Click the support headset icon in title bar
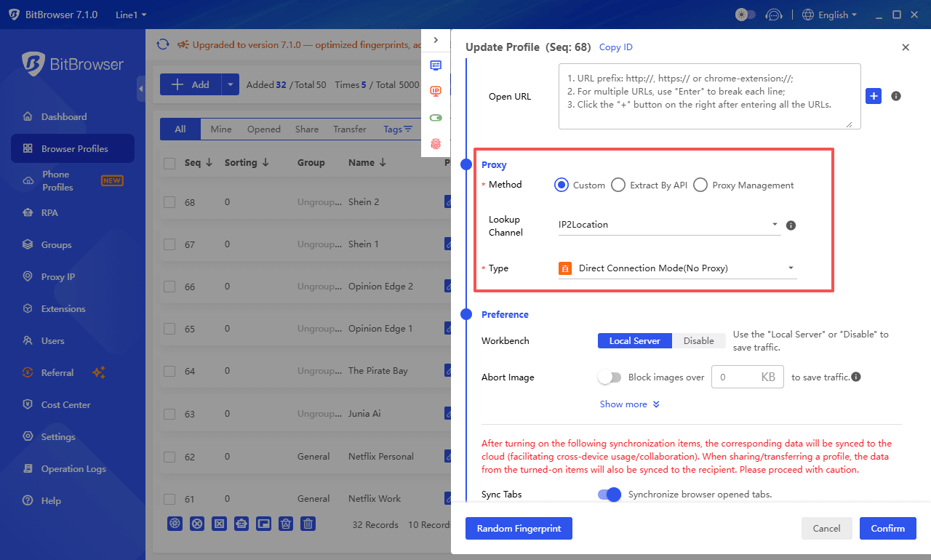931x560 pixels. coord(775,15)
